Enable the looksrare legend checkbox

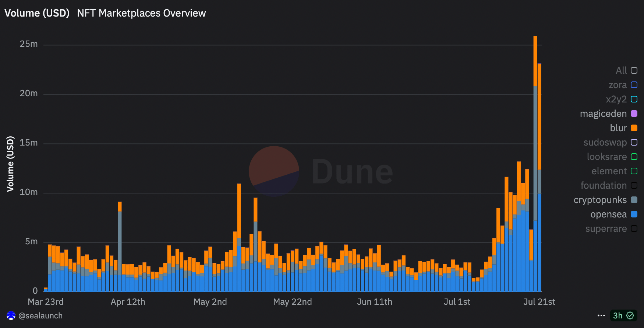(634, 157)
